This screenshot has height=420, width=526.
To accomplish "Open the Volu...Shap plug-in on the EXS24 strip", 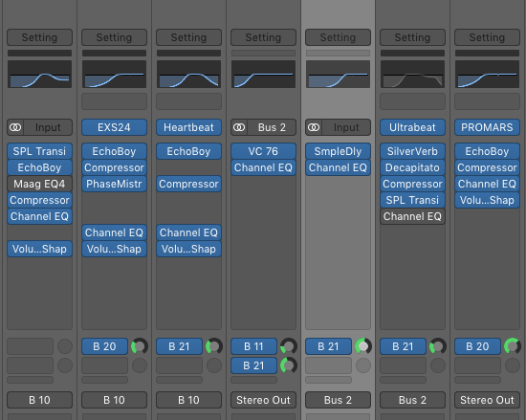I will click(x=114, y=249).
